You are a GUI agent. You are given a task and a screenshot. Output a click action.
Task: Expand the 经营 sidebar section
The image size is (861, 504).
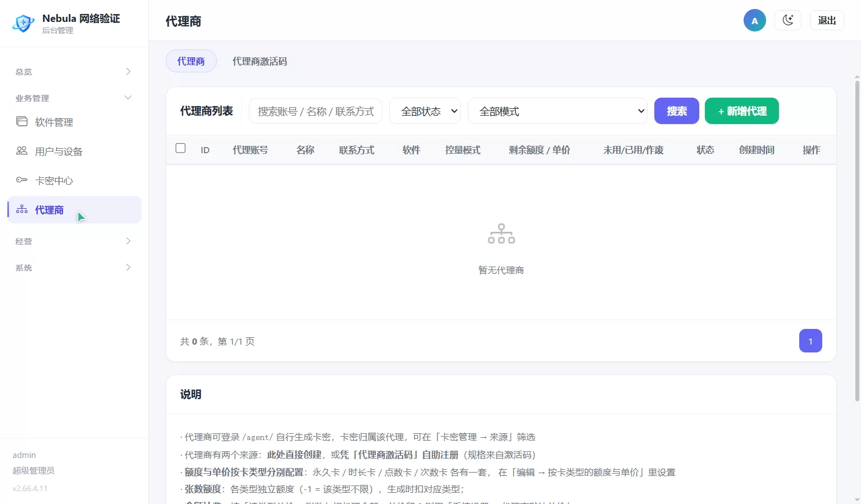tap(74, 241)
